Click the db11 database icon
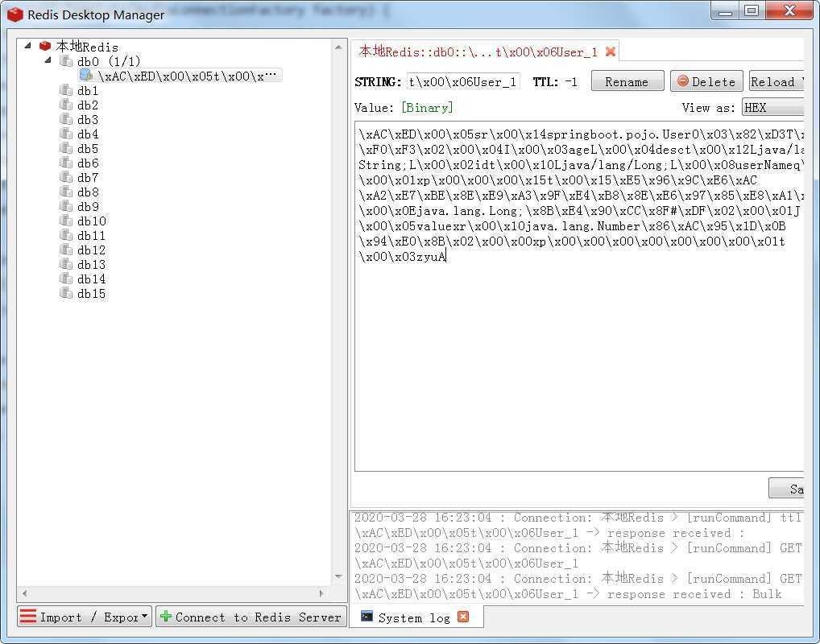Viewport: 820px width, 644px height. pyautogui.click(x=66, y=235)
